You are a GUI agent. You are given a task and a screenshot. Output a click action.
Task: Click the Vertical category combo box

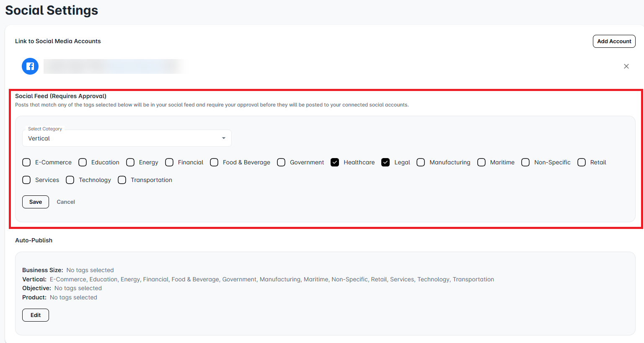click(122, 138)
